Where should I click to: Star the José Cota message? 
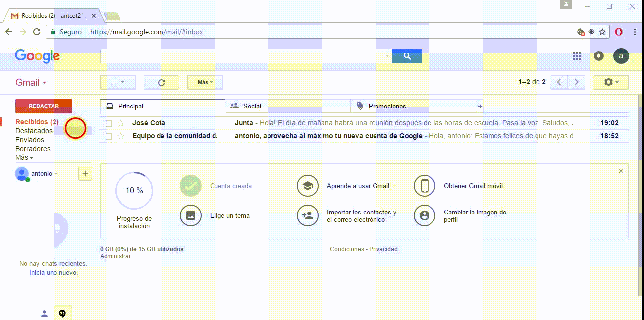pos(121,123)
